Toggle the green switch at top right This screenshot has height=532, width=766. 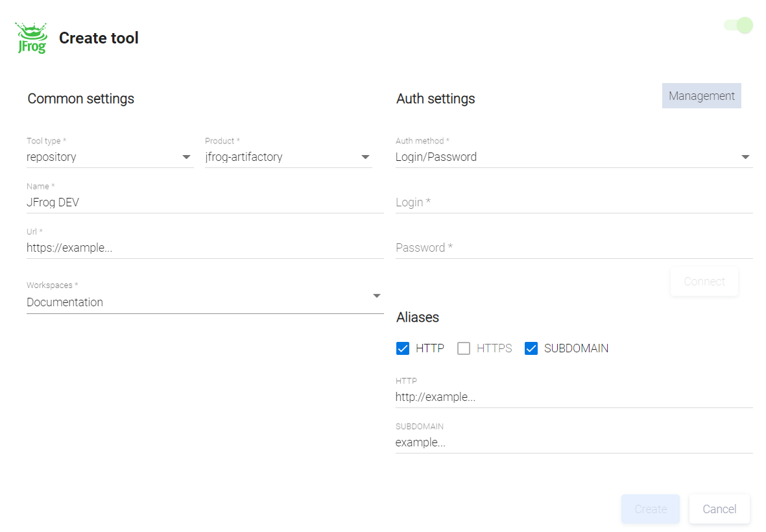(x=738, y=25)
